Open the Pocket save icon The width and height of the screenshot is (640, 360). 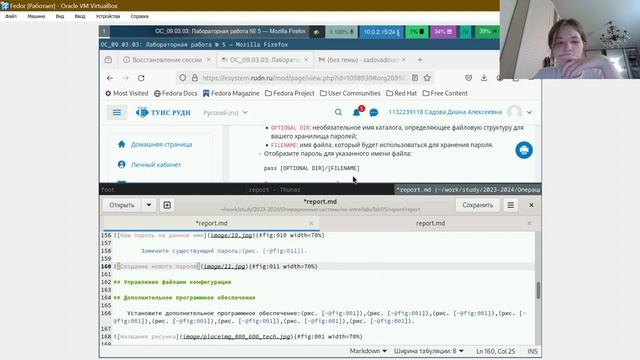click(x=468, y=78)
